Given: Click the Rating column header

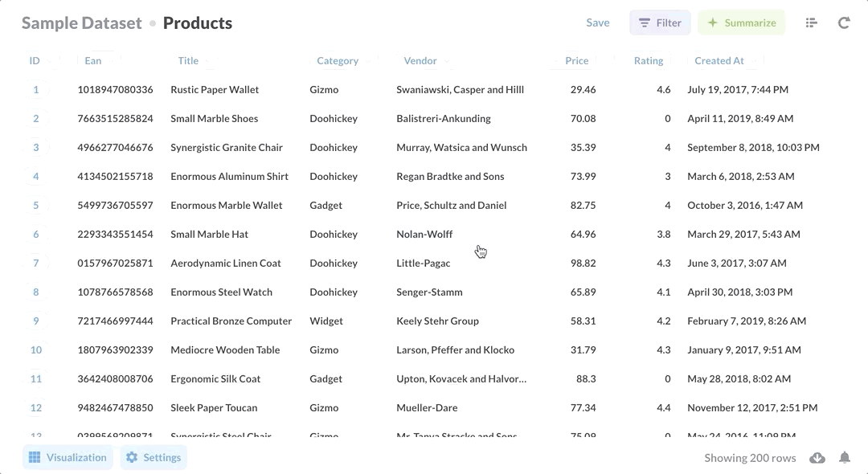Looking at the screenshot, I should point(648,61).
